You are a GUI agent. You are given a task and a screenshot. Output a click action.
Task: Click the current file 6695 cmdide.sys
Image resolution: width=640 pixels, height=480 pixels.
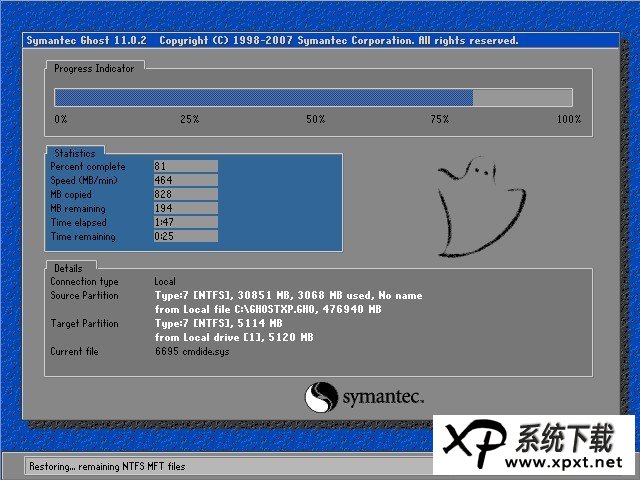click(x=192, y=351)
